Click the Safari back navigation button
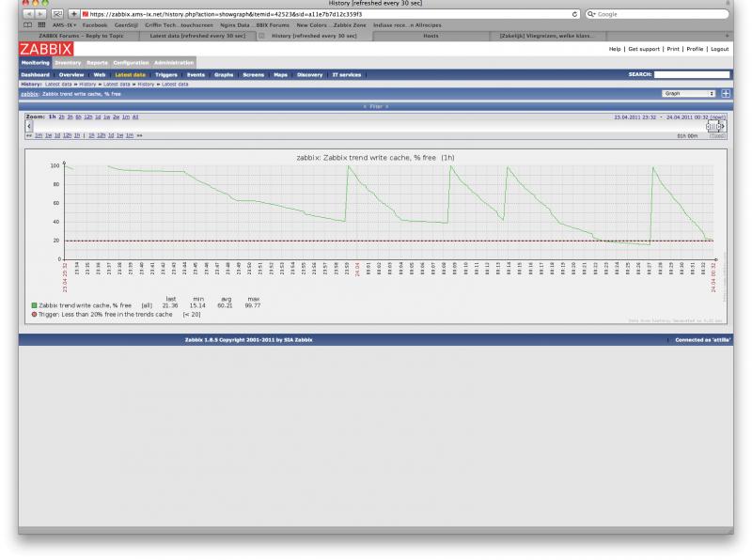Viewport: 752px width, 560px height. click(25, 14)
